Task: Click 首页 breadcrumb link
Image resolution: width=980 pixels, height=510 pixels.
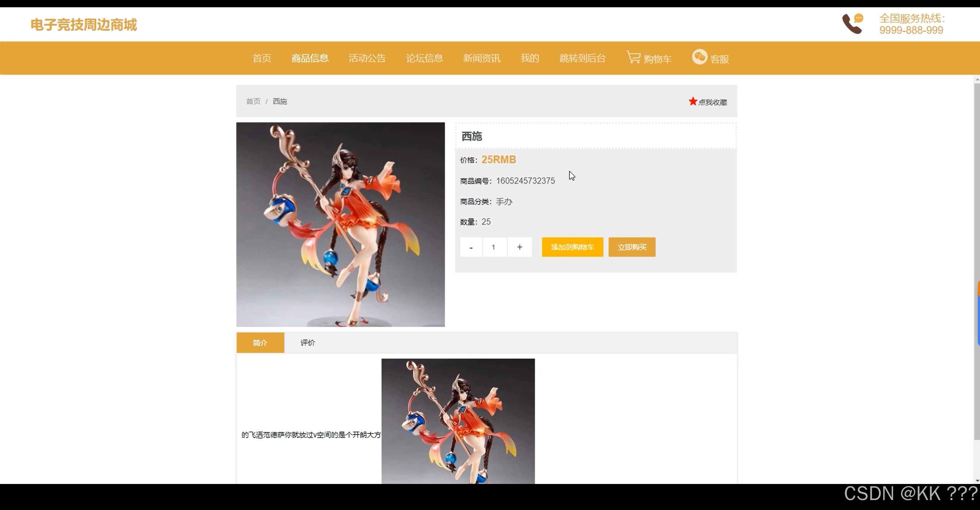Action: coord(253,101)
